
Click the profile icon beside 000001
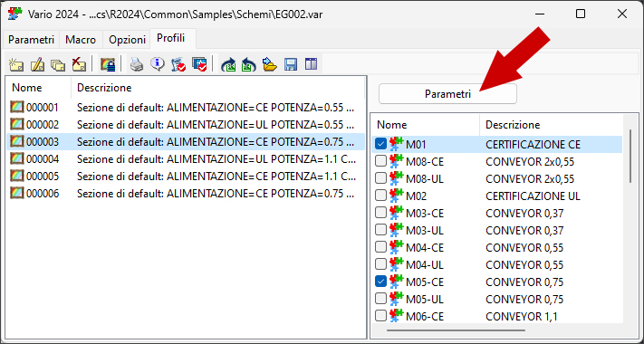click(17, 108)
